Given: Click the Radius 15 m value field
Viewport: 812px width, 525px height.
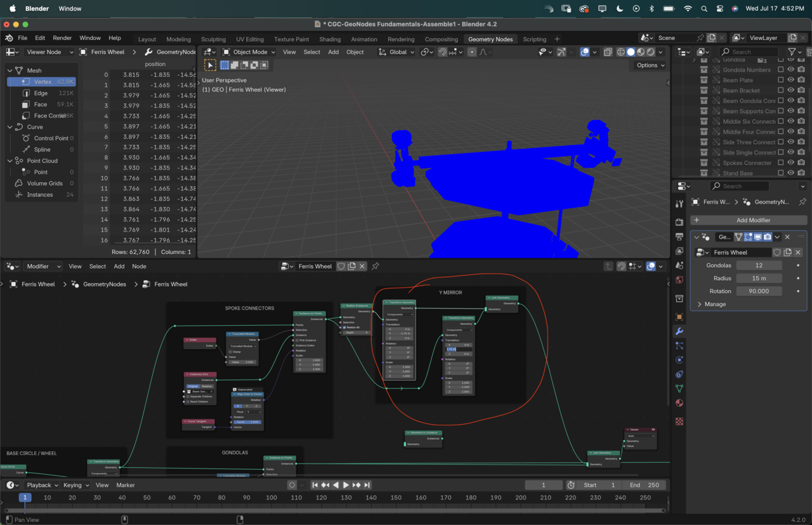Looking at the screenshot, I should pos(759,279).
